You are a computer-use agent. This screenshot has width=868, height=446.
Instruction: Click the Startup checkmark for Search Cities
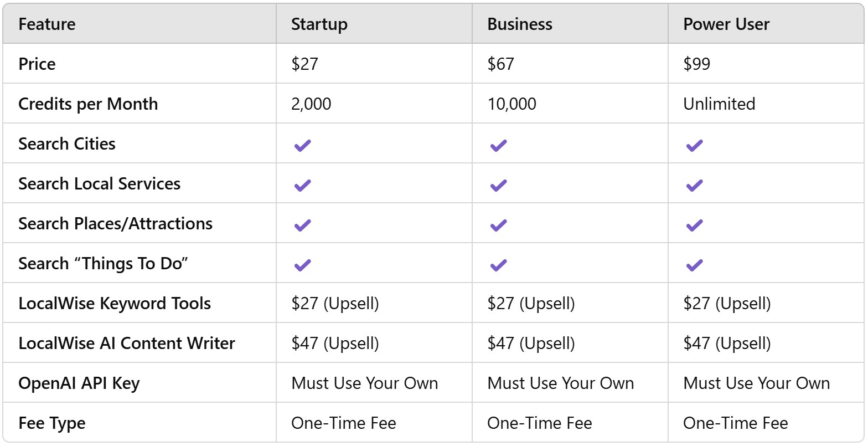point(302,145)
